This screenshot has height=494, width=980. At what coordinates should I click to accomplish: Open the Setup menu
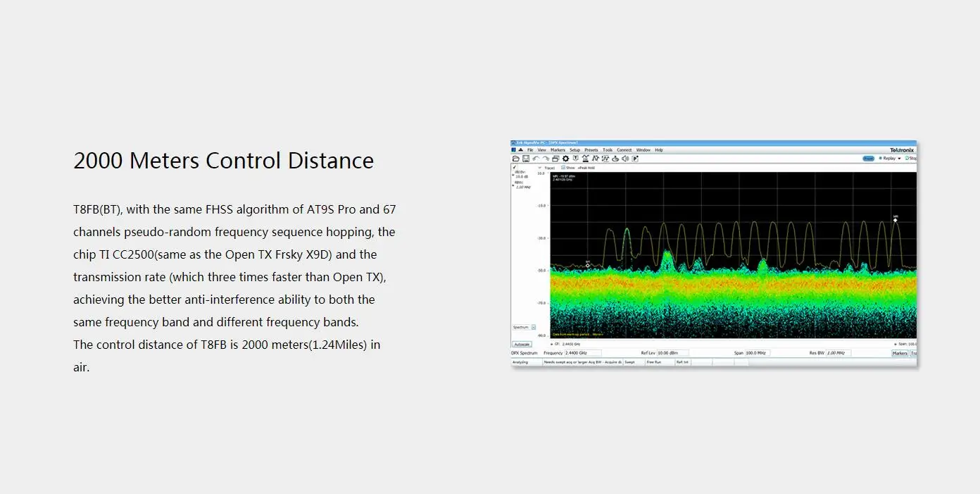click(575, 149)
